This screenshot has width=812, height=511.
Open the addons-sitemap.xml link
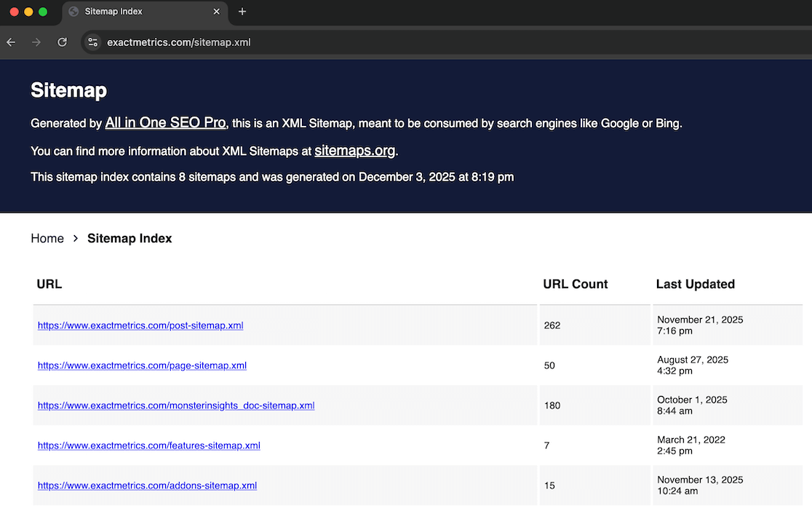tap(147, 486)
